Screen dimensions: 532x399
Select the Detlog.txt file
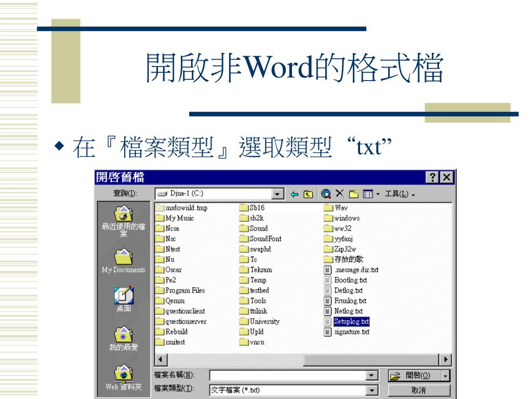(343, 290)
